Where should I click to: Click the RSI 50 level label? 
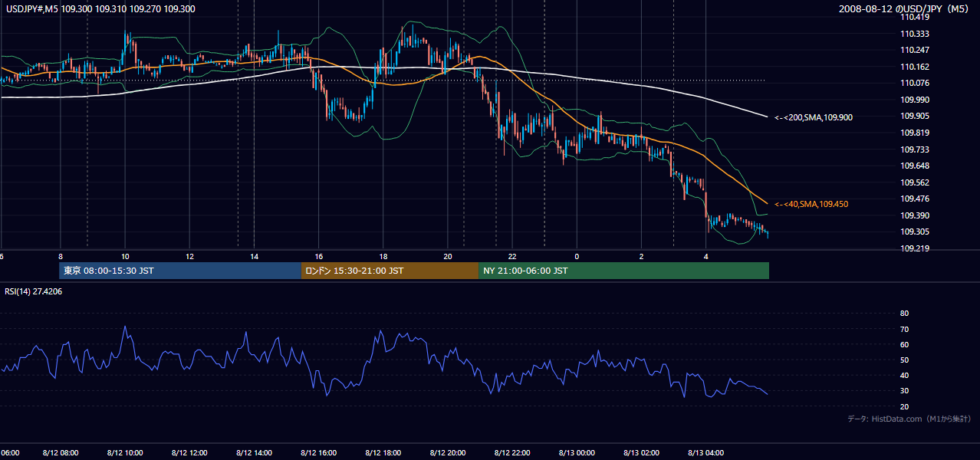pos(904,360)
